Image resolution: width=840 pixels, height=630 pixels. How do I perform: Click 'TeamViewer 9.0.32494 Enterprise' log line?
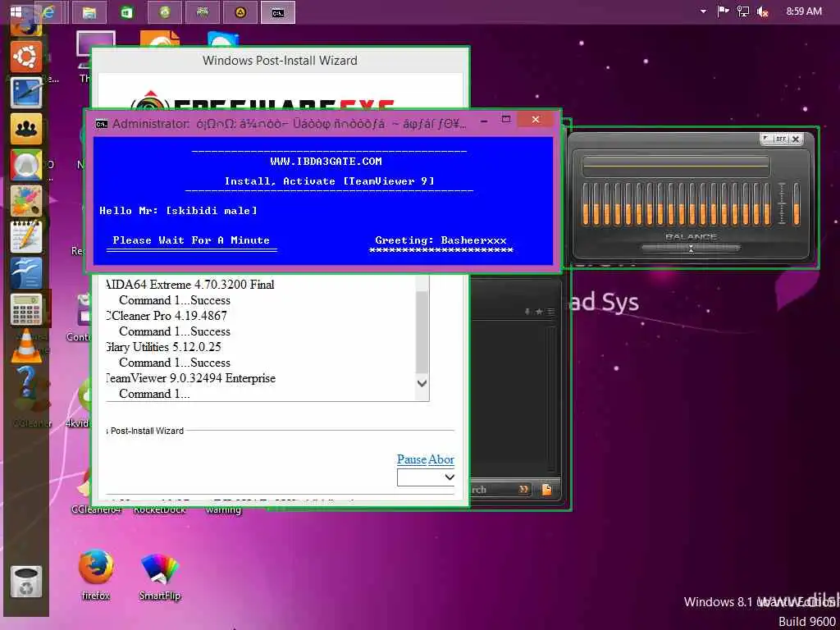point(190,378)
